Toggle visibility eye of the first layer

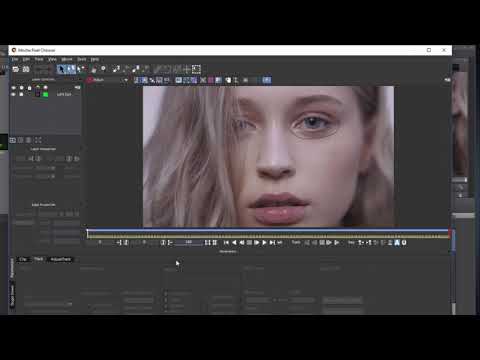pyautogui.click(x=14, y=88)
